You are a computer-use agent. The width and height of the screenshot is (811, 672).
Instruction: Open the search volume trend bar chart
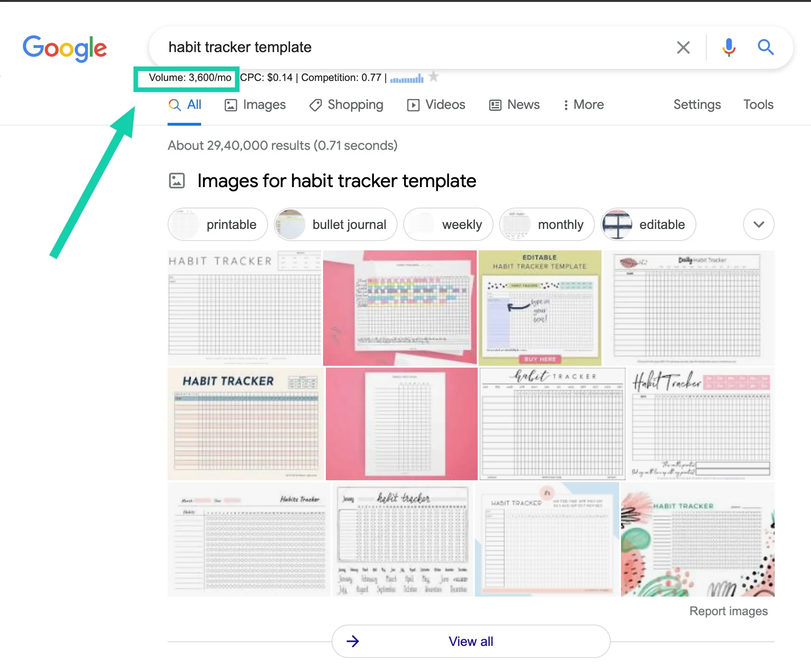point(406,78)
